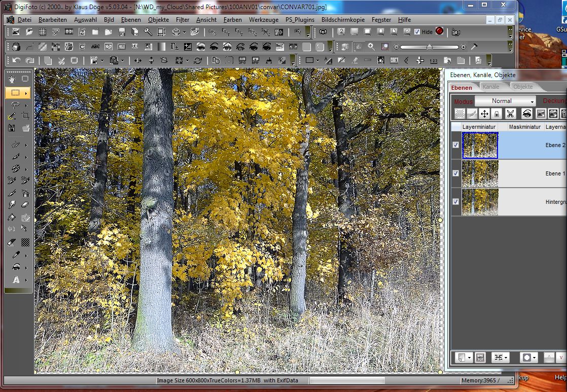Expand alternate tools beside the selection tool
This screenshot has width=567, height=392.
pos(26,93)
